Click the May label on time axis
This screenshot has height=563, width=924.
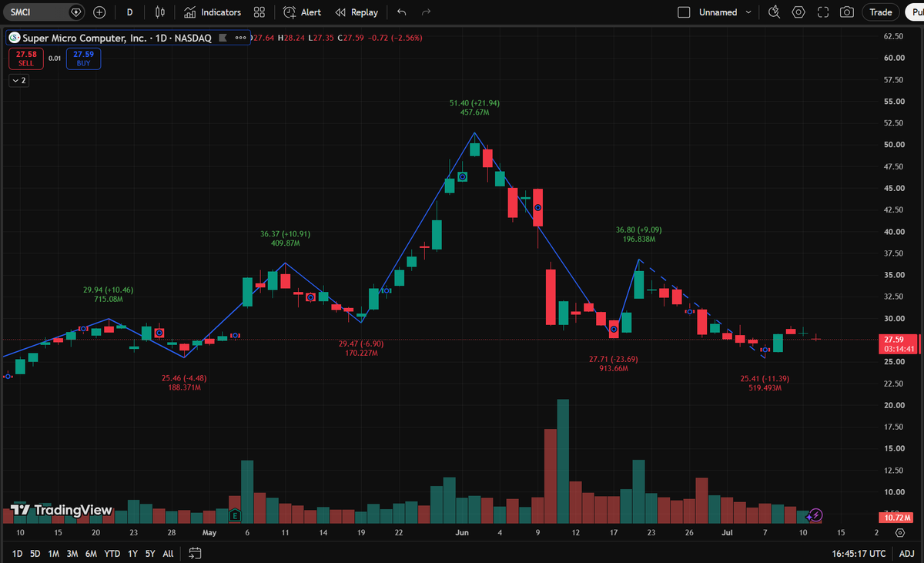(x=209, y=532)
